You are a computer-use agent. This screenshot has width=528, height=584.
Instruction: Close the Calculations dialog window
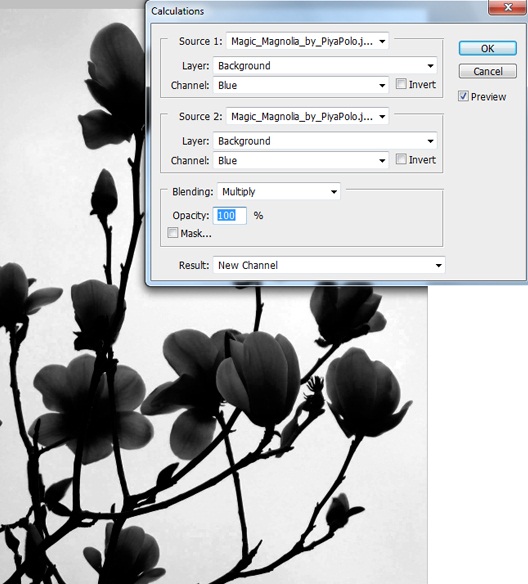(508, 7)
